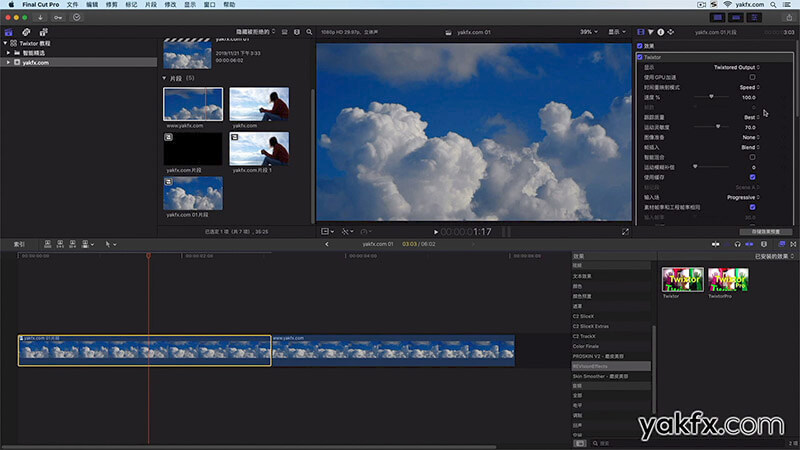This screenshot has height=450, width=800.
Task: Click the 存储效果预置 button in inspector
Action: pyautogui.click(x=766, y=232)
